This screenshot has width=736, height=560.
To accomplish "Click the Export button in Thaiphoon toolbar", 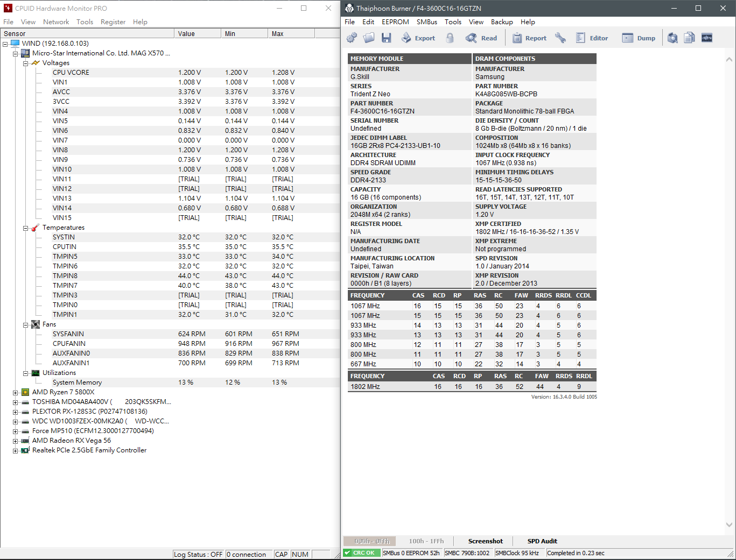I will click(x=418, y=38).
